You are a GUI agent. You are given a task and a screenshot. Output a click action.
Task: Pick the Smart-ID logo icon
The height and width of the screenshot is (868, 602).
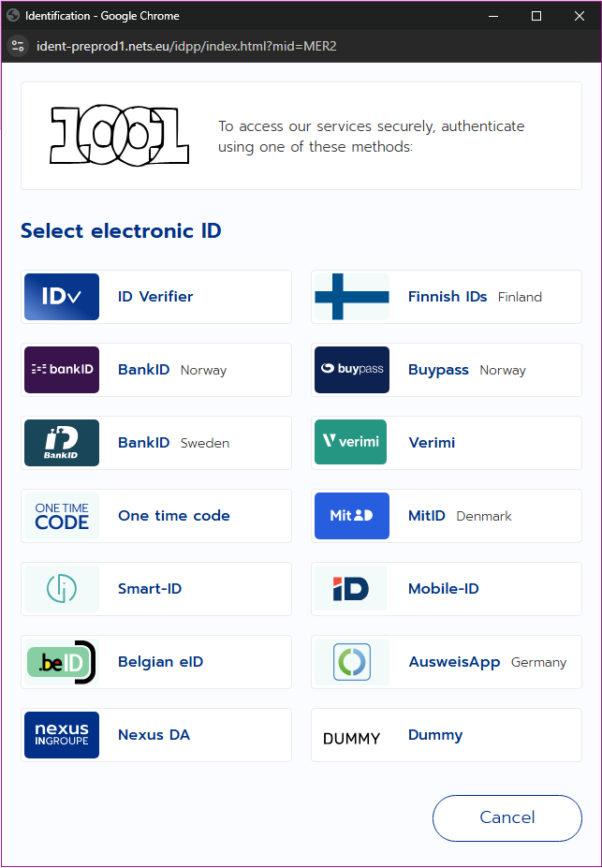click(62, 589)
